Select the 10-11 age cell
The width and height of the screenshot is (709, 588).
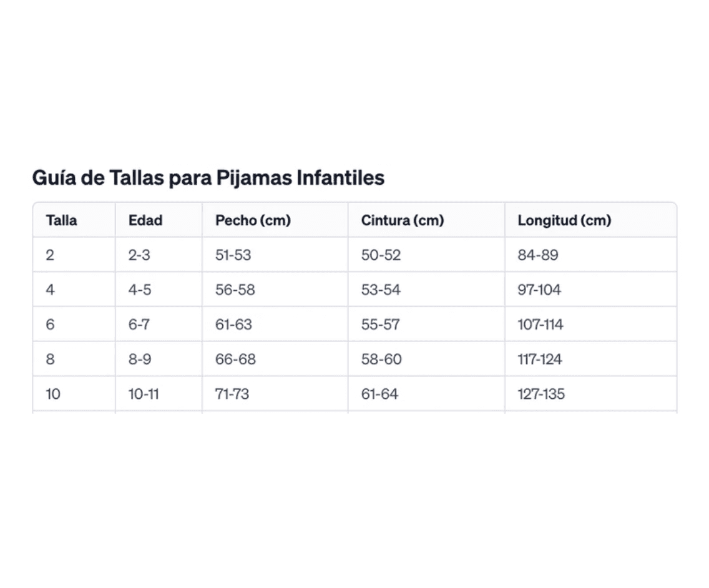144,394
